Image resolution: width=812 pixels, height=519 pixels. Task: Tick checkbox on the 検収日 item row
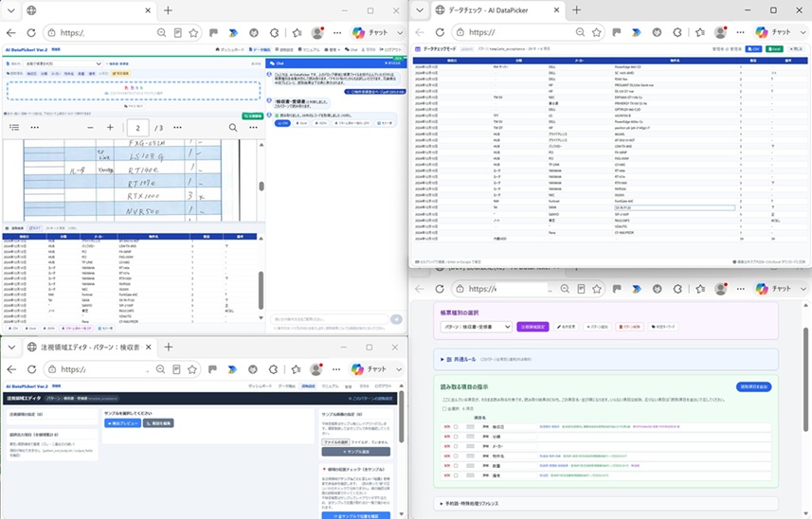pyautogui.click(x=456, y=427)
